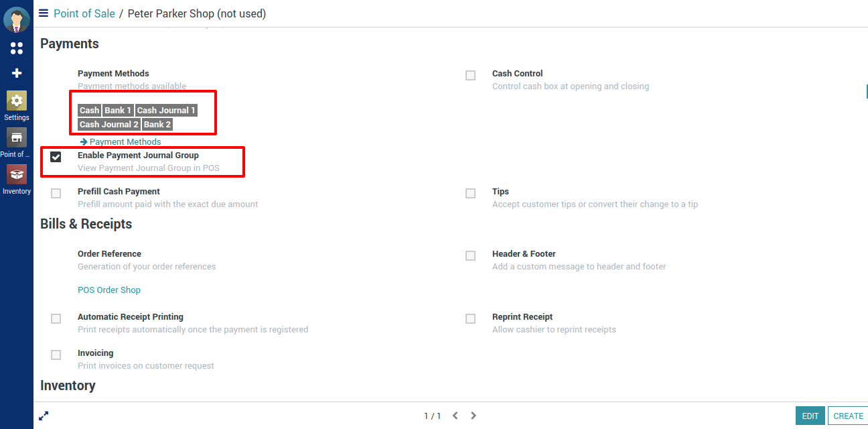This screenshot has width=868, height=429.
Task: Open the Inventory sidebar app
Action: (17, 174)
